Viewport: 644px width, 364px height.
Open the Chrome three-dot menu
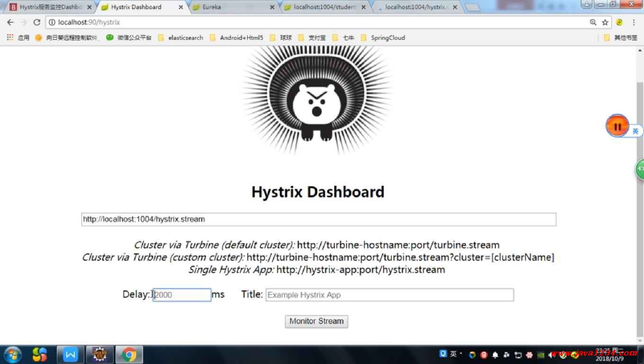pyautogui.click(x=634, y=22)
